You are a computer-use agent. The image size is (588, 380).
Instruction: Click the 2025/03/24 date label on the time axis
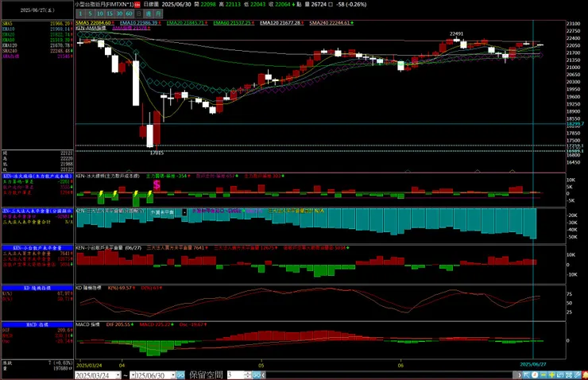[x=89, y=365]
